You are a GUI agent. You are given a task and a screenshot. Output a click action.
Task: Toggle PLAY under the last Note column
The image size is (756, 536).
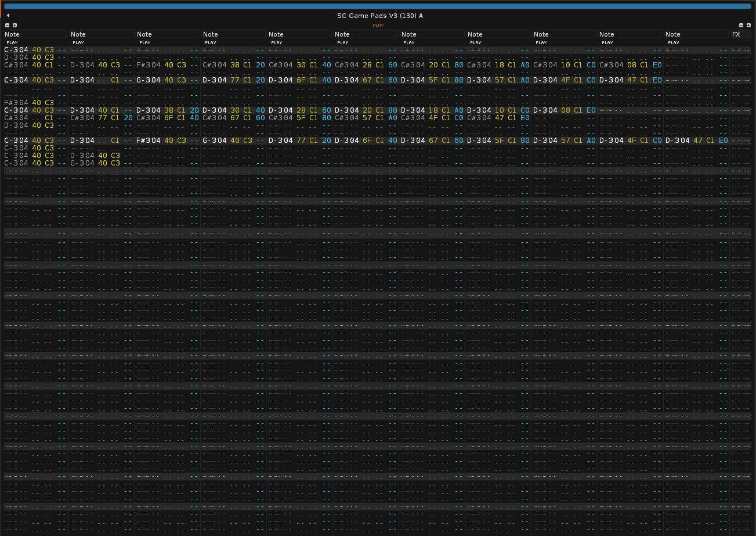[x=674, y=42]
